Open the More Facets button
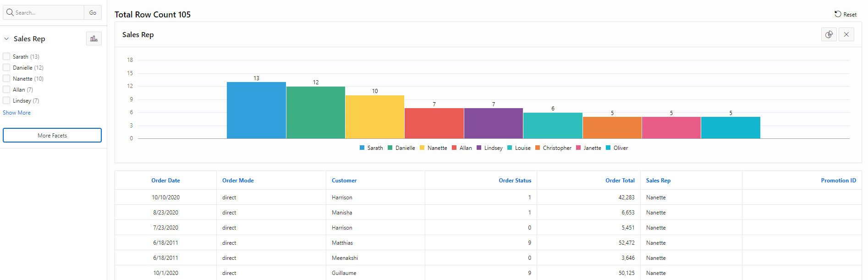Image resolution: width=868 pixels, height=280 pixels. 52,135
